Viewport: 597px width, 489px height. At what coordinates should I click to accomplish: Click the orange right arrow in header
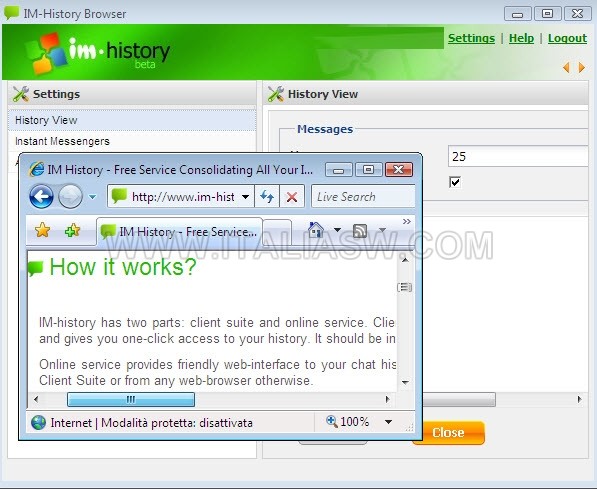click(581, 67)
